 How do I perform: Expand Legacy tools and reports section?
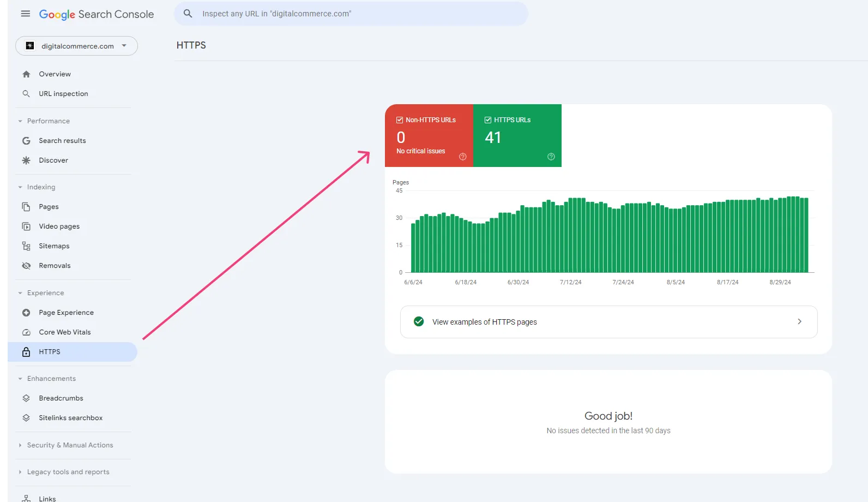coord(20,472)
